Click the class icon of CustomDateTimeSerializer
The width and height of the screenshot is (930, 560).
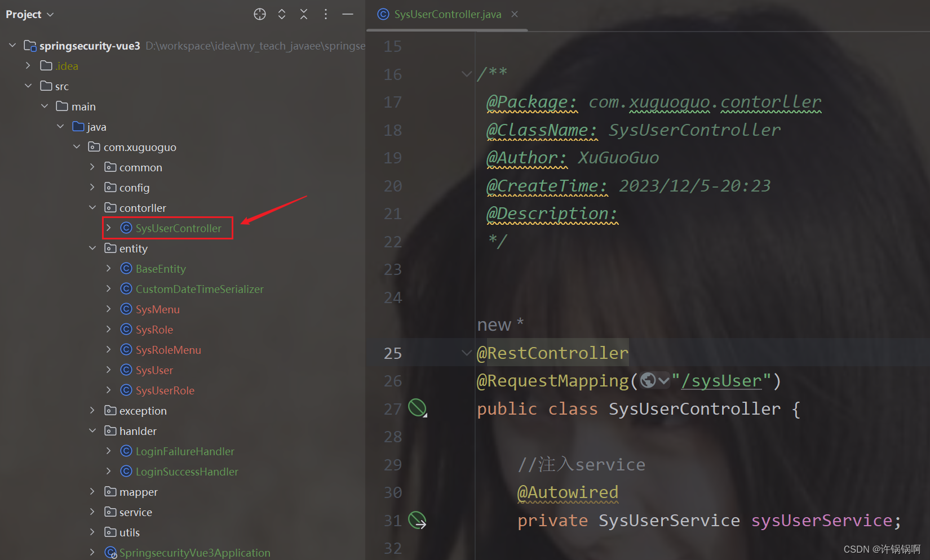click(x=126, y=288)
